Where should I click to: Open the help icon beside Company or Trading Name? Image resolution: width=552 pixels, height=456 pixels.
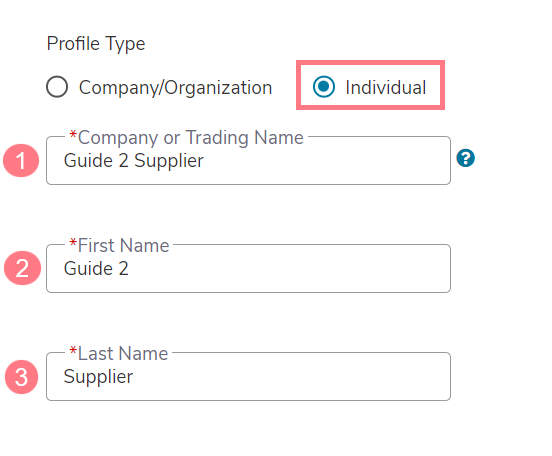465,158
